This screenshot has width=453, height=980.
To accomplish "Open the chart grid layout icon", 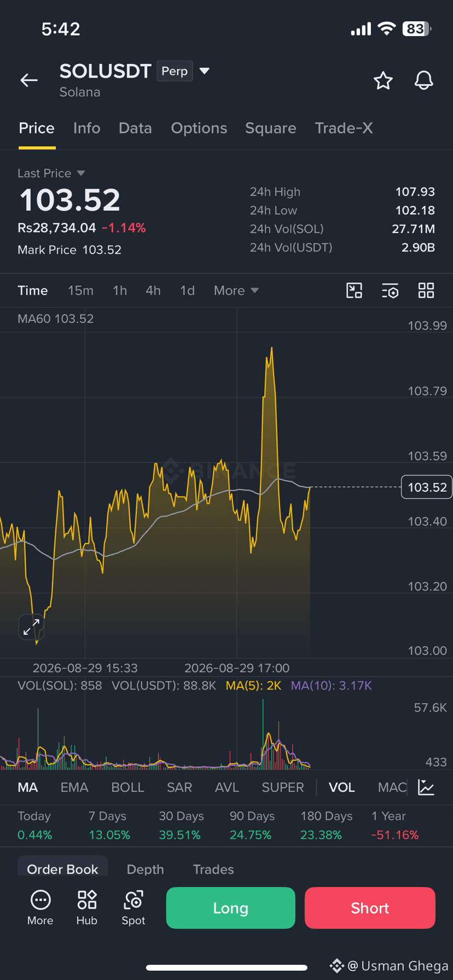I will (x=426, y=290).
